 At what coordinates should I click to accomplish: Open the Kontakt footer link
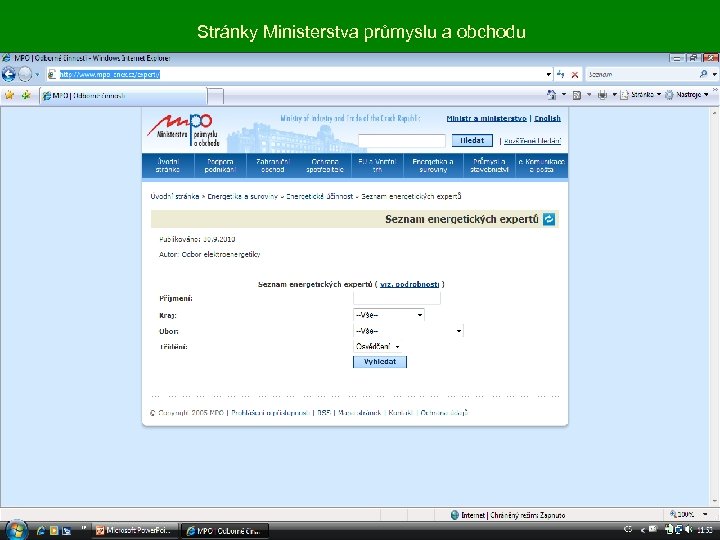pyautogui.click(x=401, y=413)
